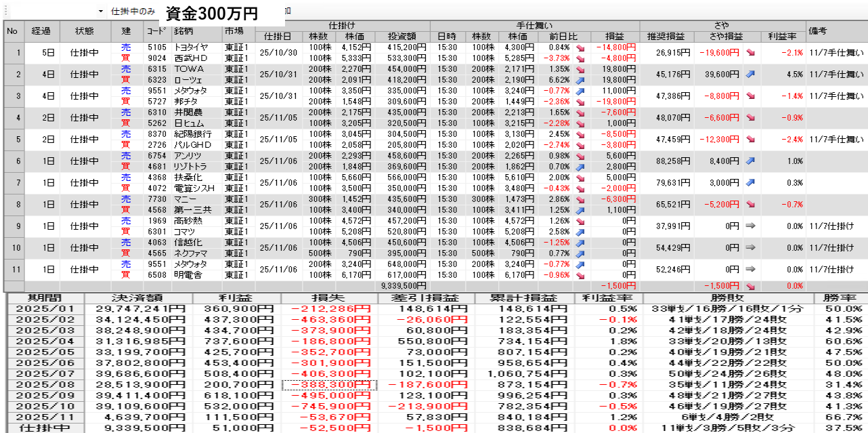
Task: Click 前日比 arrow icon for コマツ stock
Action: click(581, 232)
